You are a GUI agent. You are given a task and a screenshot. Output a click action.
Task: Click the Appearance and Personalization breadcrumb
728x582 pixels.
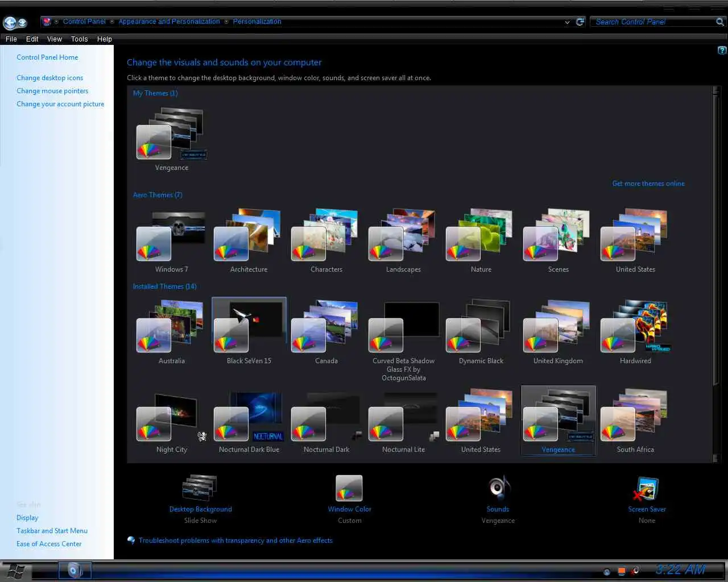pyautogui.click(x=169, y=22)
